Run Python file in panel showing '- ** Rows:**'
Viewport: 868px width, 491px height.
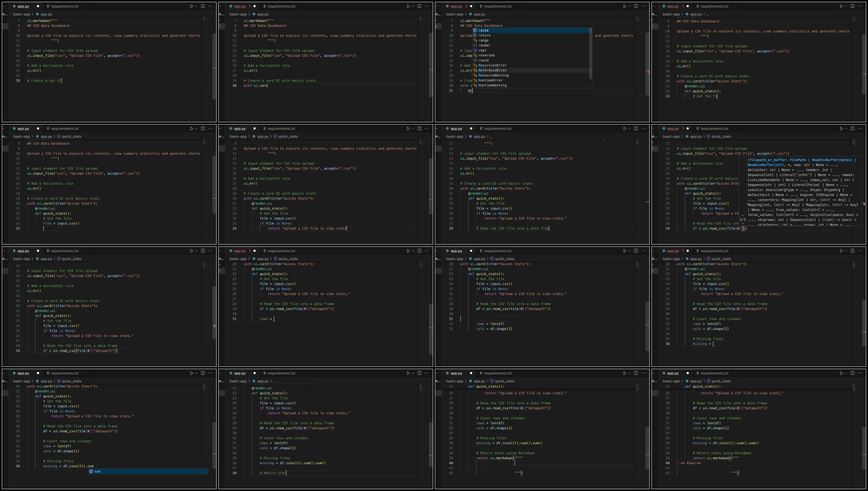(x=841, y=373)
